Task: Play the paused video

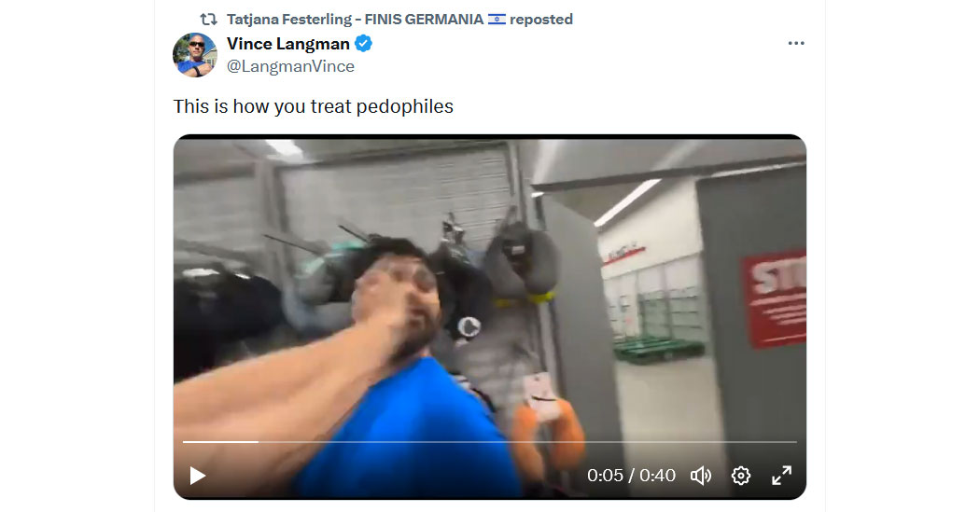Action: (x=198, y=476)
